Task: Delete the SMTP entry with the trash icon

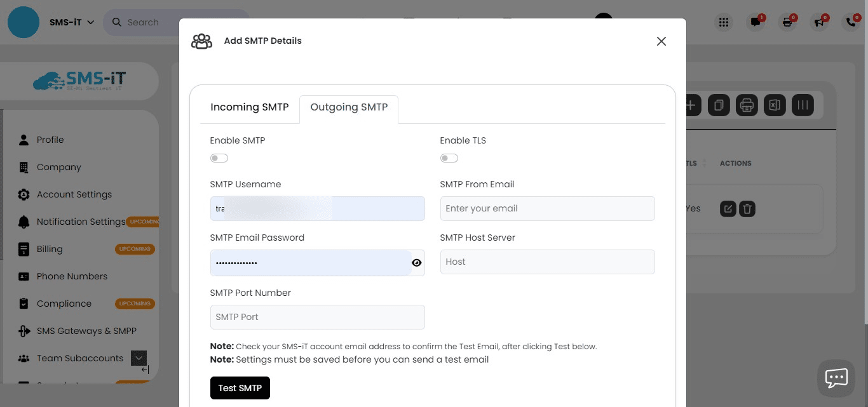Action: [x=747, y=208]
